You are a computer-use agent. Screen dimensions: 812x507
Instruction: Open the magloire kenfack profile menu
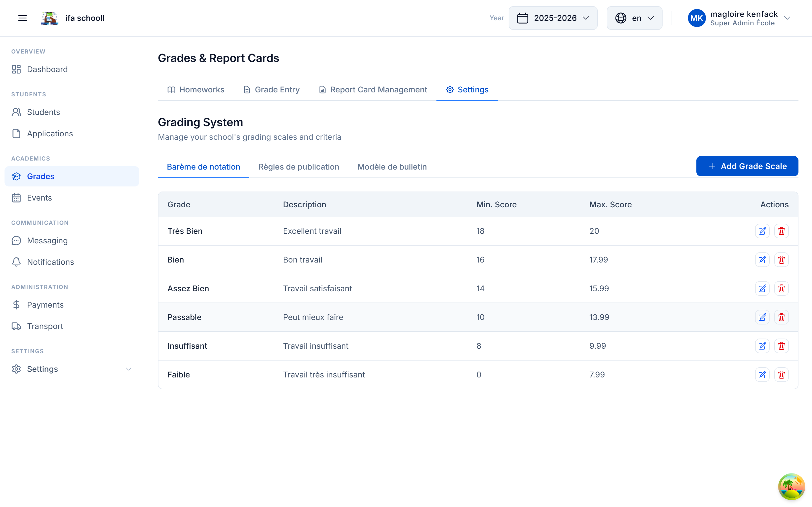[738, 18]
